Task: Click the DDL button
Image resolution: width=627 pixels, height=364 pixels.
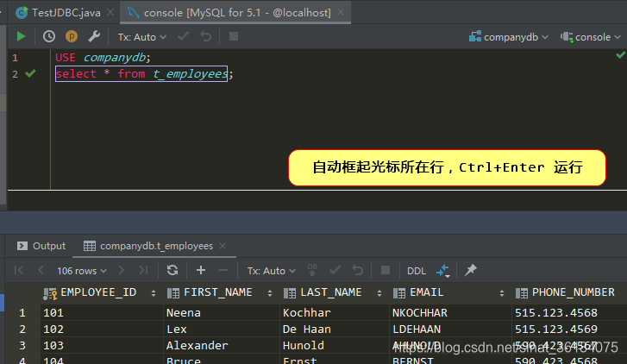Action: (x=417, y=271)
